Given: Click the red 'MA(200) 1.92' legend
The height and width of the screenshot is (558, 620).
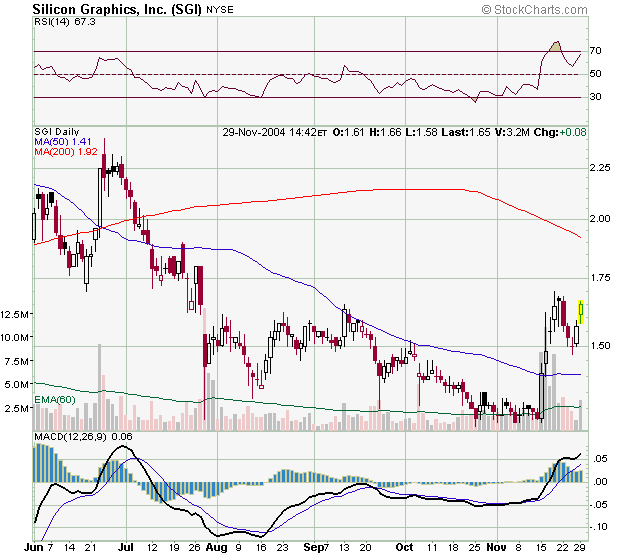Looking at the screenshot, I should point(66,151).
